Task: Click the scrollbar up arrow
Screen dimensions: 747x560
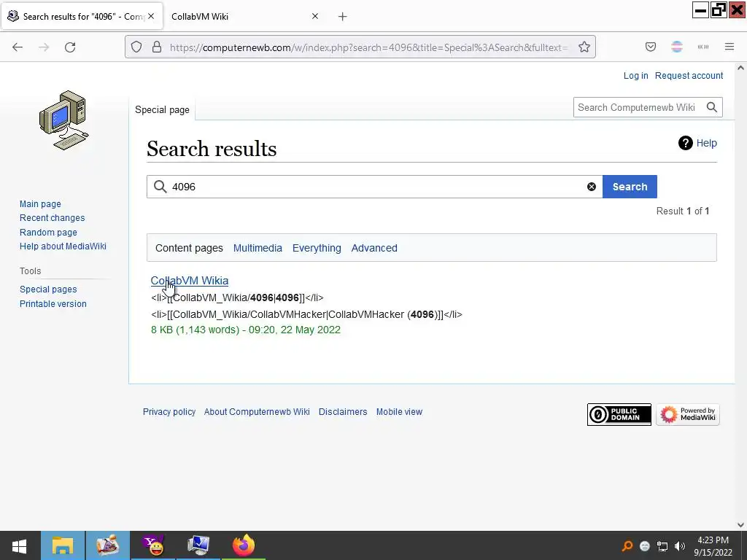Action: click(x=741, y=68)
